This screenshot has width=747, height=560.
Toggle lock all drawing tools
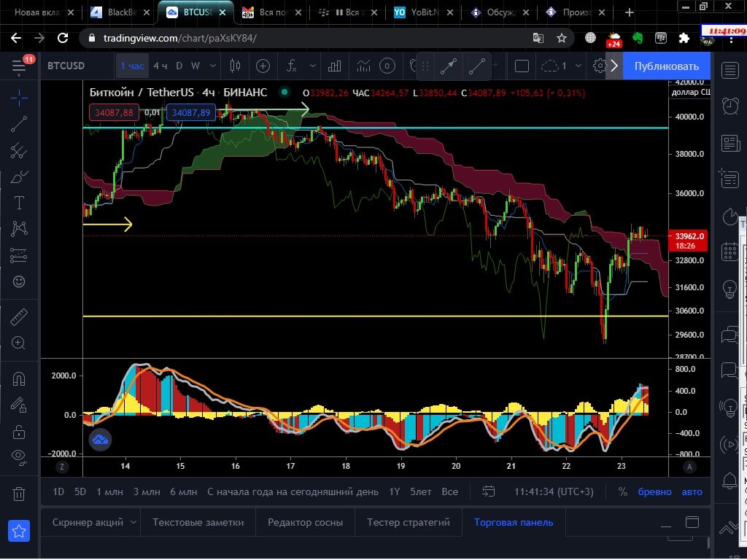click(19, 432)
